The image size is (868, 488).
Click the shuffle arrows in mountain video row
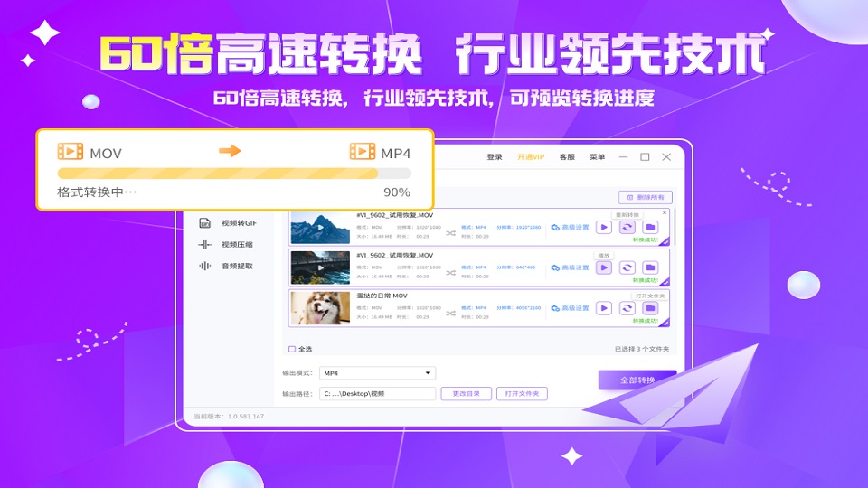pos(450,233)
